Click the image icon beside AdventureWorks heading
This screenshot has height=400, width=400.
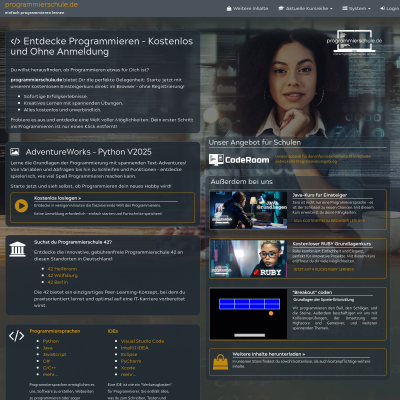pos(14,152)
